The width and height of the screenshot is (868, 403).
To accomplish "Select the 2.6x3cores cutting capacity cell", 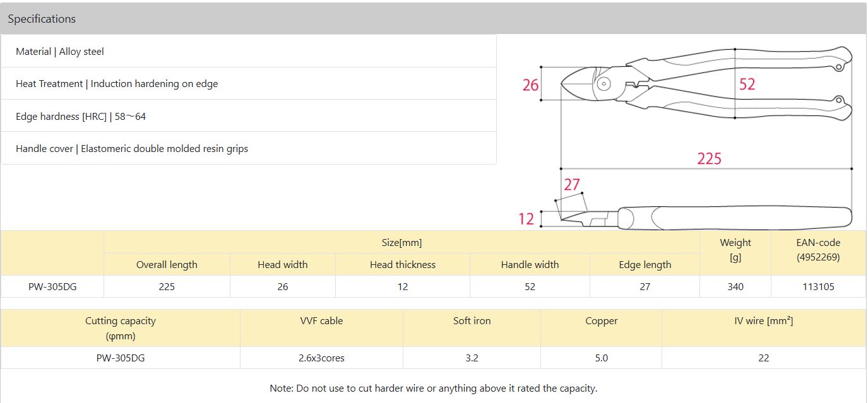I will click(321, 358).
